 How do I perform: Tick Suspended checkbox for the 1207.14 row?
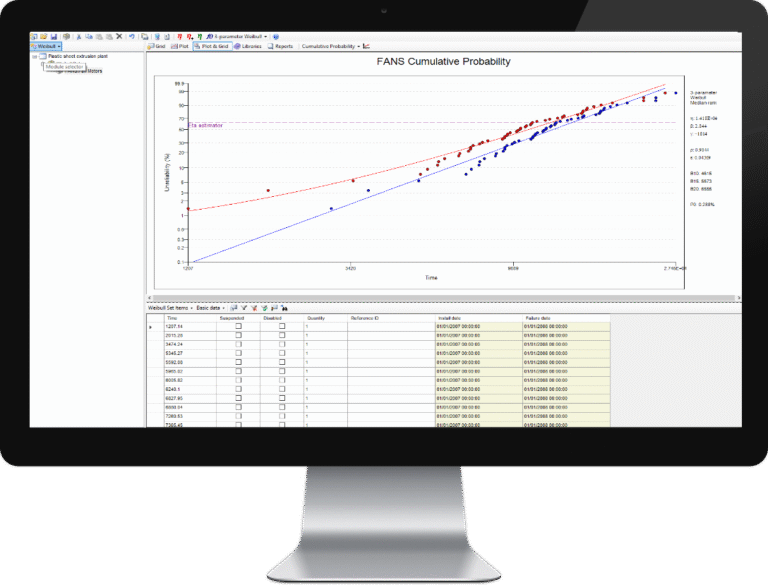[238, 327]
